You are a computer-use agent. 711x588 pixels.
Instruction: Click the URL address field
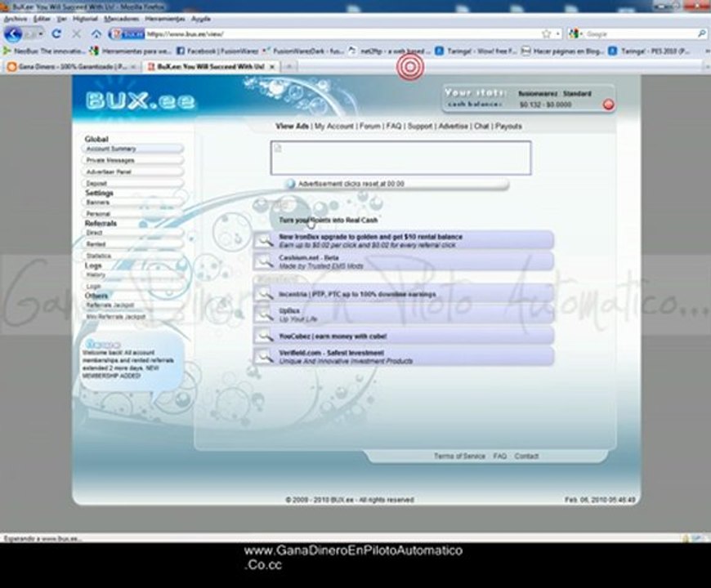pos(342,34)
